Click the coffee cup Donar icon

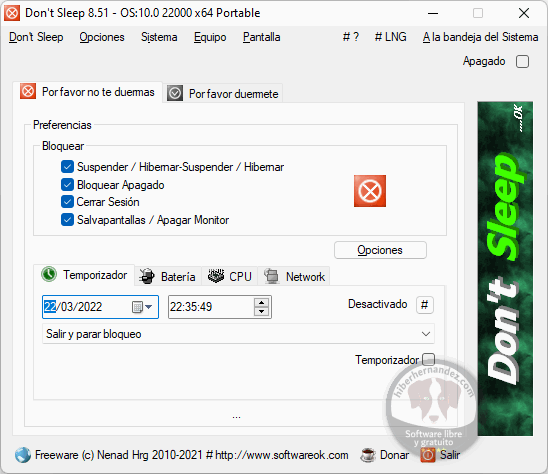point(368,455)
